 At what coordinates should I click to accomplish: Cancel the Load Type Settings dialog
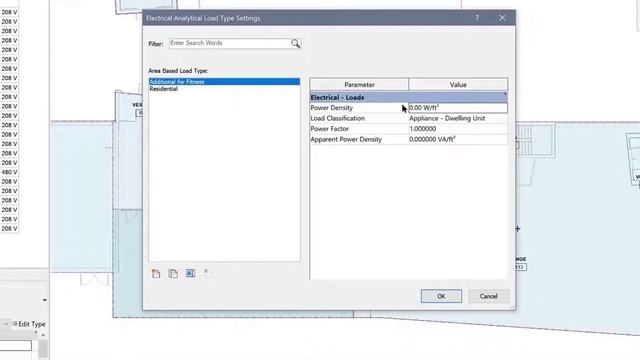tap(488, 296)
